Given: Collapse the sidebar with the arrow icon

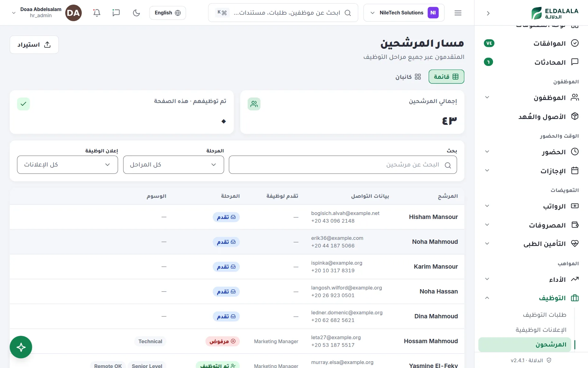Looking at the screenshot, I should click(488, 13).
